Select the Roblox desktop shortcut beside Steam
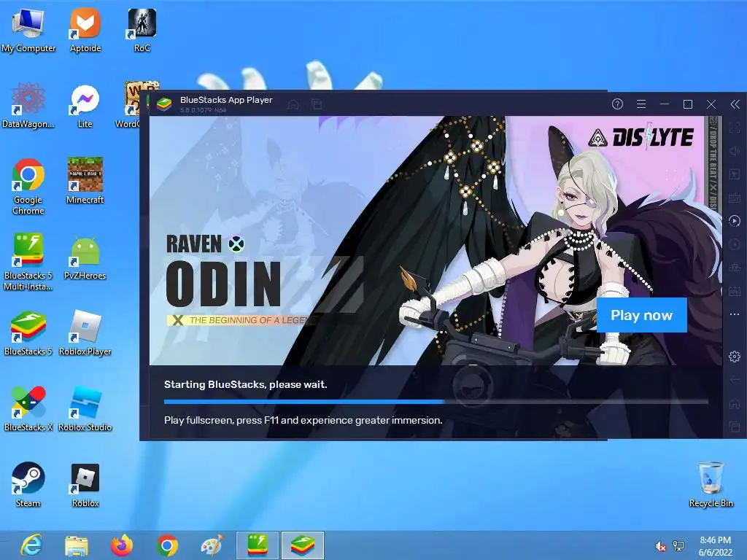 pos(85,484)
